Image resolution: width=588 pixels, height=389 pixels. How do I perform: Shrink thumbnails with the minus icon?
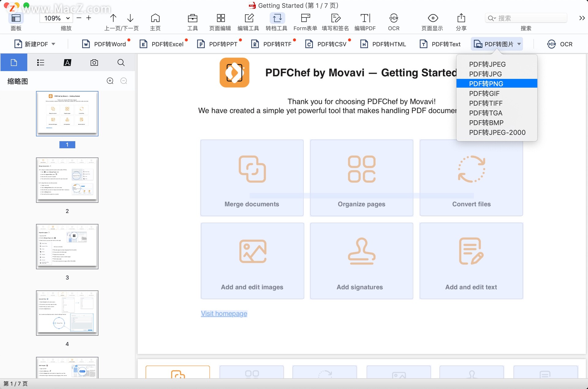(x=124, y=81)
